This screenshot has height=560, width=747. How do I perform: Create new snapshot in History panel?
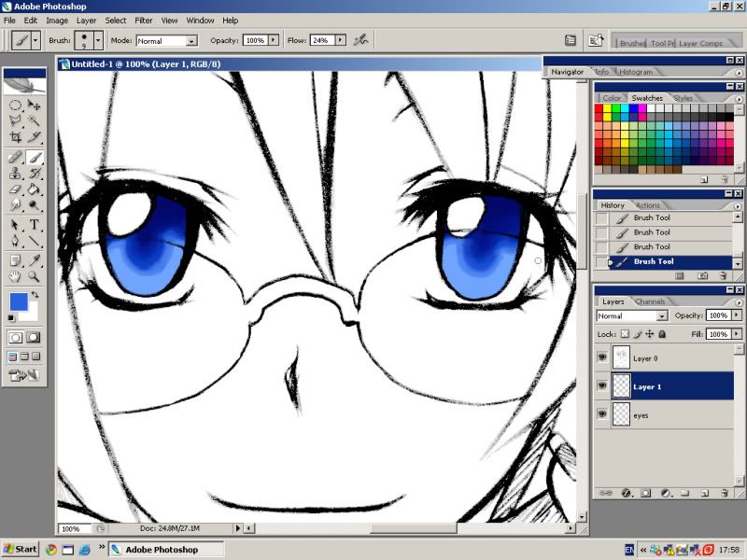[x=702, y=275]
